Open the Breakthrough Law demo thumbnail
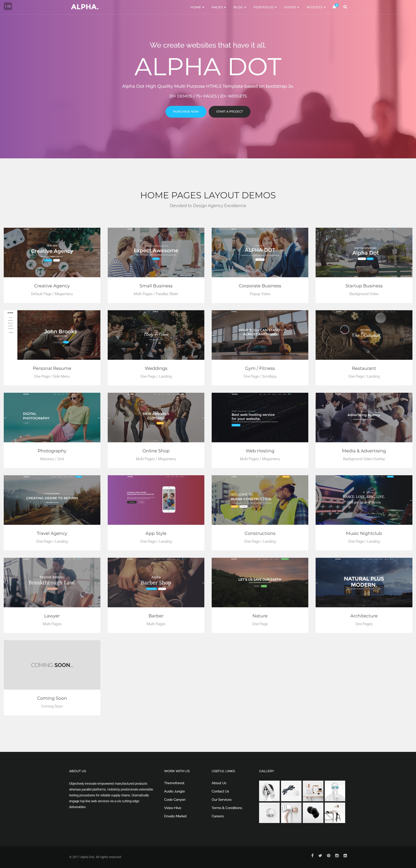 [x=52, y=583]
